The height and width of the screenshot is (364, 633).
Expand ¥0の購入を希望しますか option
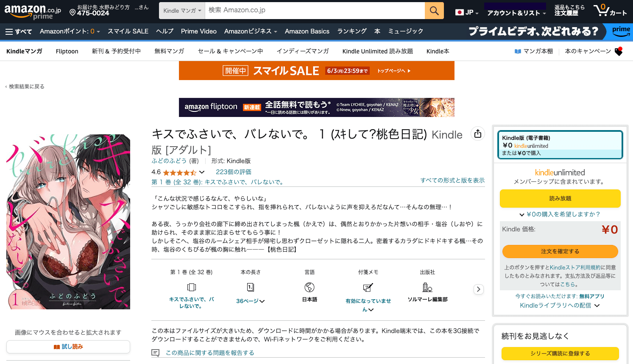(x=560, y=214)
